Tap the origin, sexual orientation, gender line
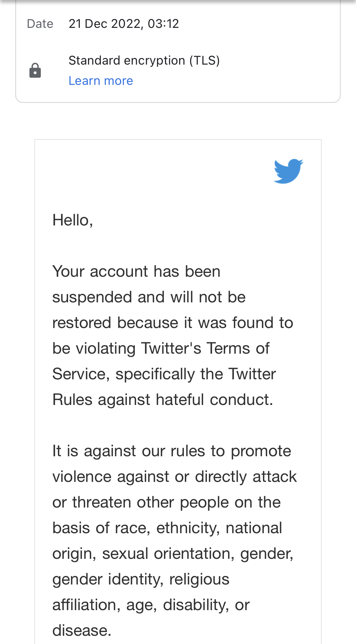 click(x=173, y=554)
